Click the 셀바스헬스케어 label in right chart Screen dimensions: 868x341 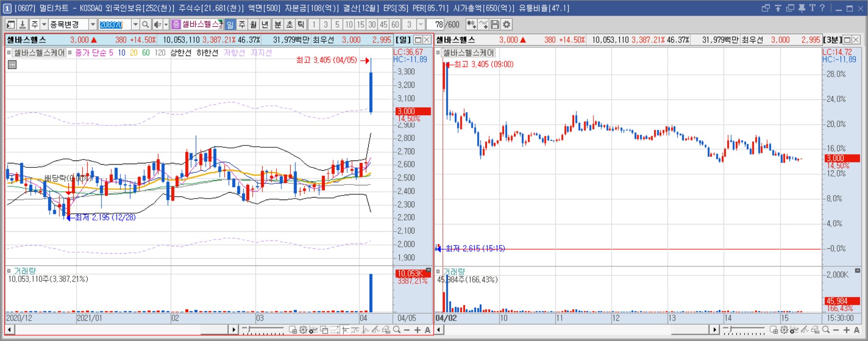[469, 53]
